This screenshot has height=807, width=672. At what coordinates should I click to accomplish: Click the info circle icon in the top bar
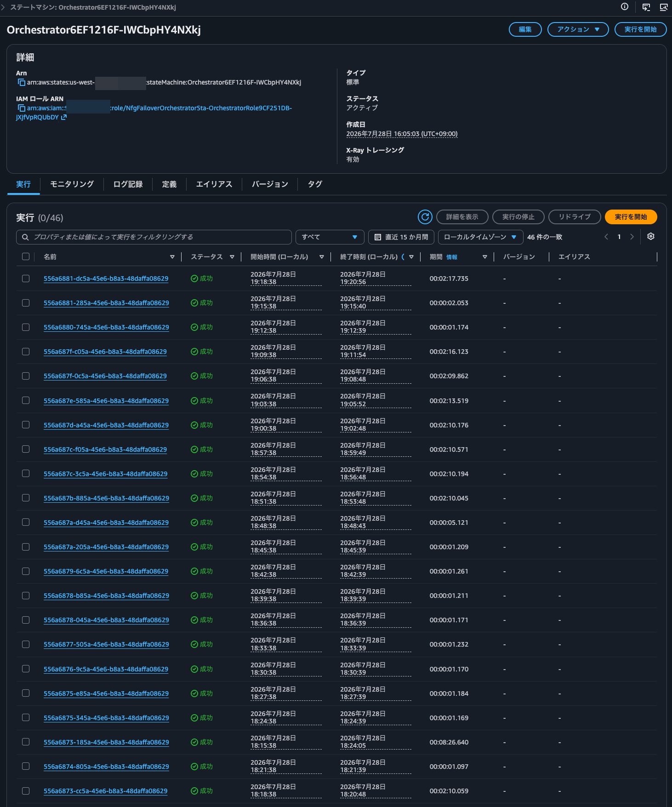[x=624, y=7]
